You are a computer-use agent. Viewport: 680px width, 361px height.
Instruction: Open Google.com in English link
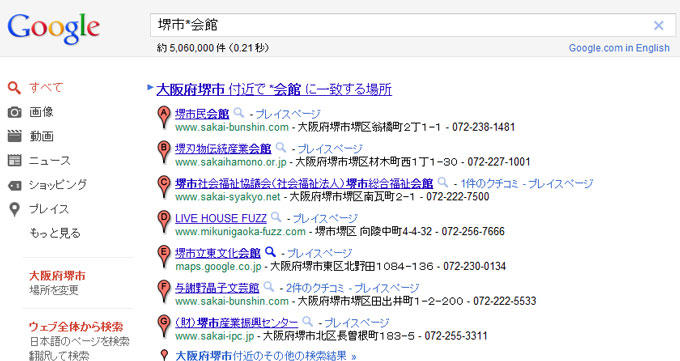(619, 48)
